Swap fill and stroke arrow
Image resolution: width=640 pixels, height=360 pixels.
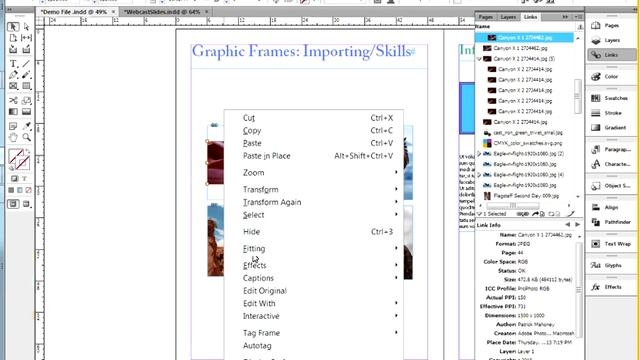pos(28,151)
